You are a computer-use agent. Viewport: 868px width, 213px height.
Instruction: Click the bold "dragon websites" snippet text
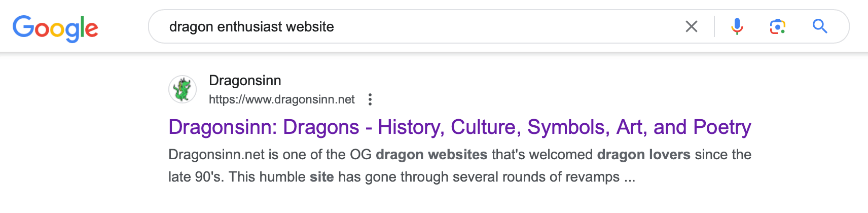click(431, 155)
